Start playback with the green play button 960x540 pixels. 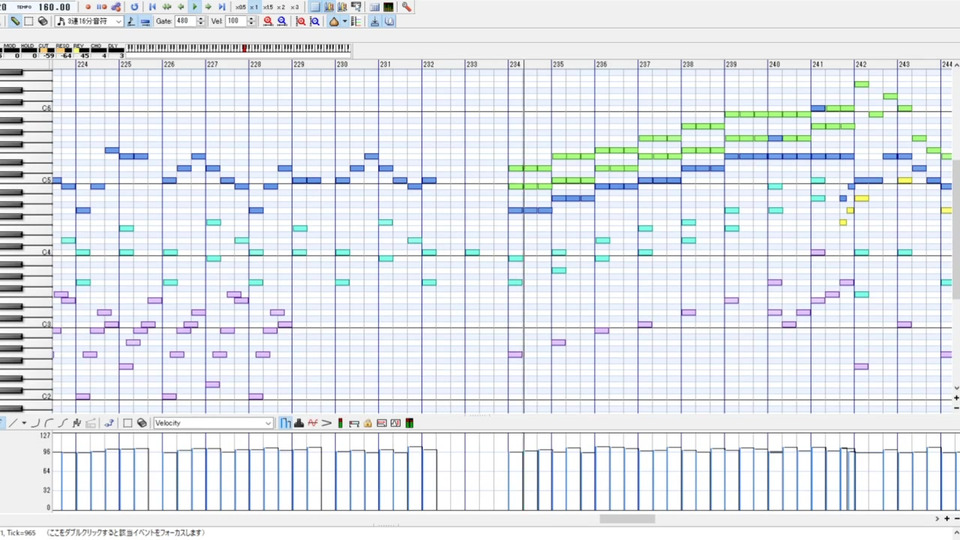[x=195, y=7]
